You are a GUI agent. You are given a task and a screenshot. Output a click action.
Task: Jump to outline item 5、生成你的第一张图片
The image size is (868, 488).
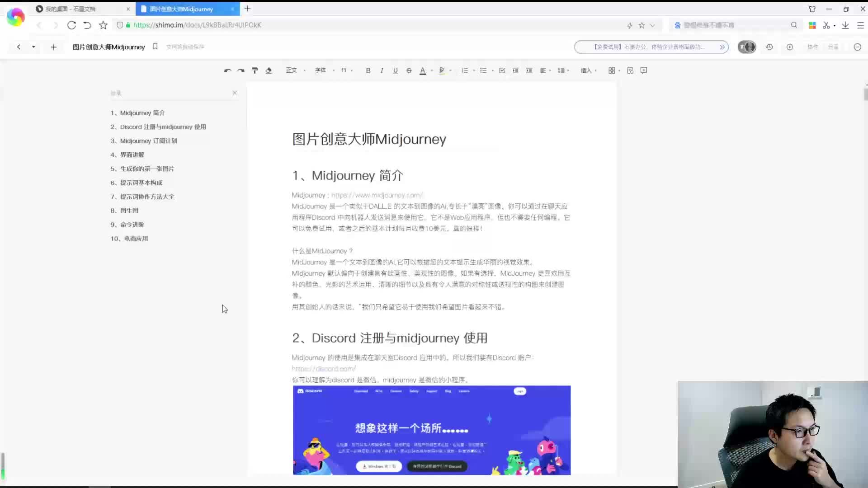click(142, 169)
